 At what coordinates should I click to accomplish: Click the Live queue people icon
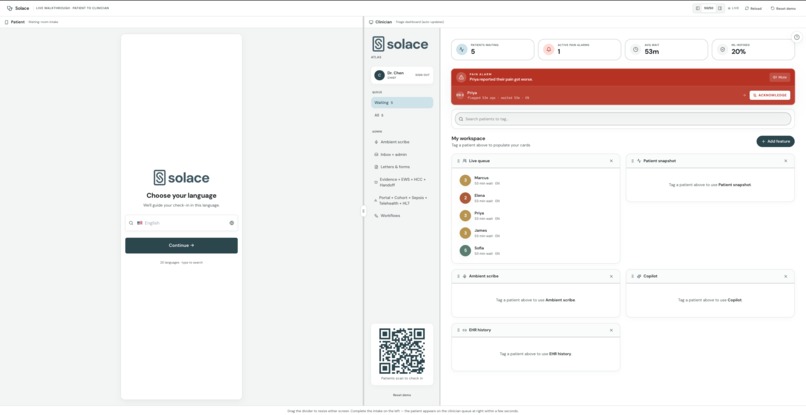(465, 161)
